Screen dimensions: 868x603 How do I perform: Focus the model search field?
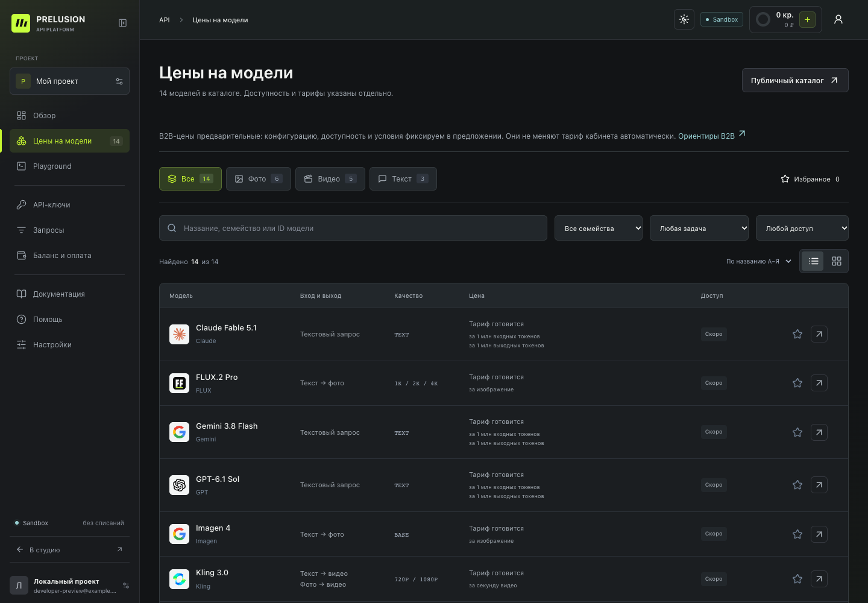click(x=353, y=228)
